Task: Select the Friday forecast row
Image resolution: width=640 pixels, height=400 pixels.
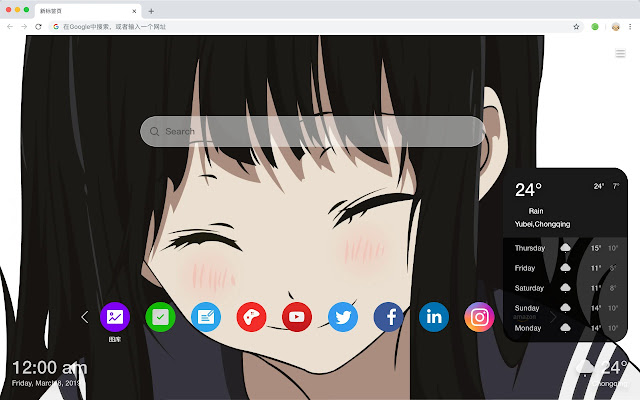Action: point(566,268)
